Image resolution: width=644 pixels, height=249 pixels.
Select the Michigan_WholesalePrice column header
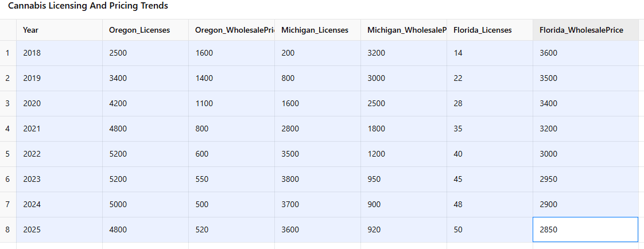coord(404,30)
